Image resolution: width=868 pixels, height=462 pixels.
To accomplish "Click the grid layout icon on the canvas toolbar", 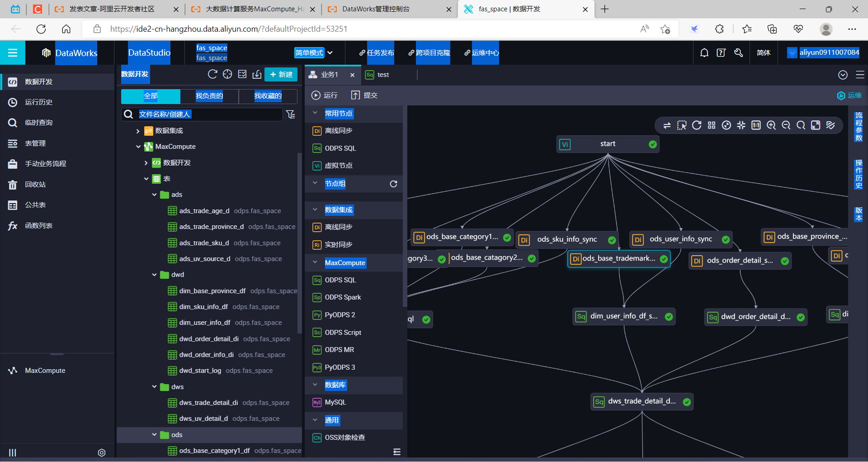I will click(712, 125).
